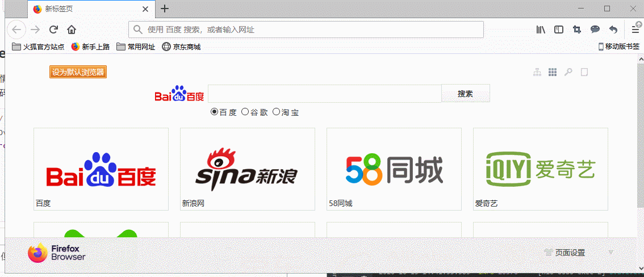The image size is (644, 277).
Task: Click the magnifier icon above tiles
Action: point(568,72)
